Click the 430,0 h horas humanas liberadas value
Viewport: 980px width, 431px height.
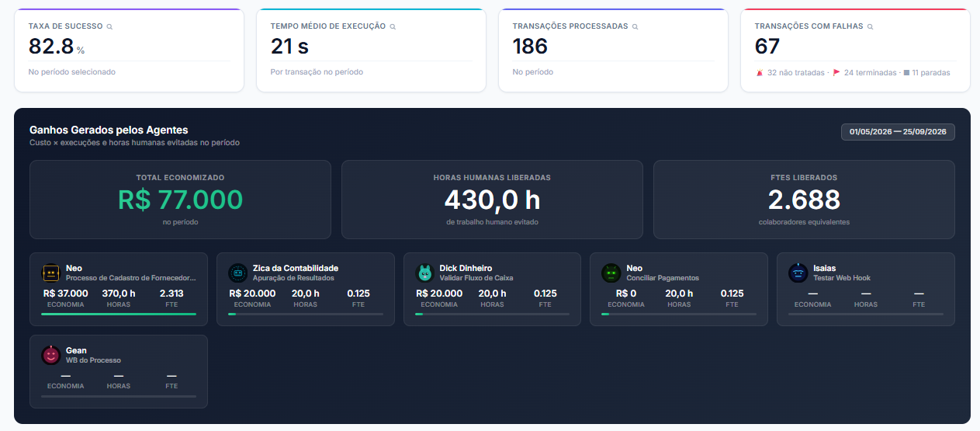pos(492,200)
